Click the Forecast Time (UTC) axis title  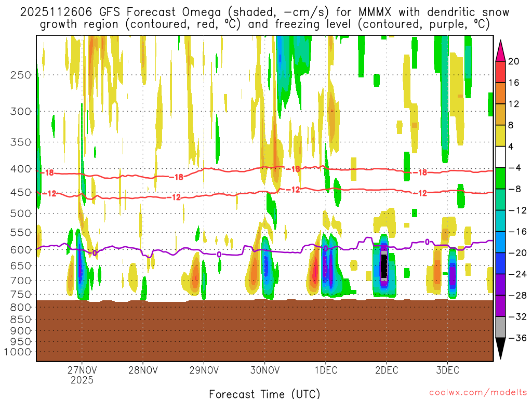click(x=264, y=393)
